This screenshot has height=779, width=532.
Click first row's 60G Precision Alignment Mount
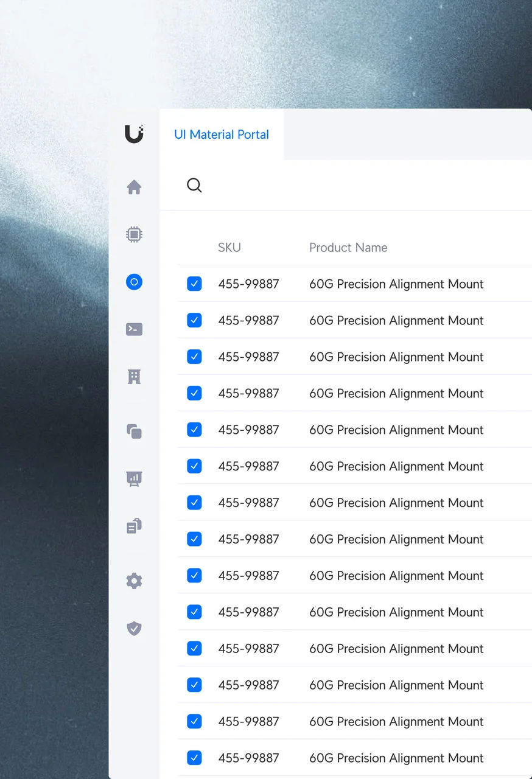(396, 284)
